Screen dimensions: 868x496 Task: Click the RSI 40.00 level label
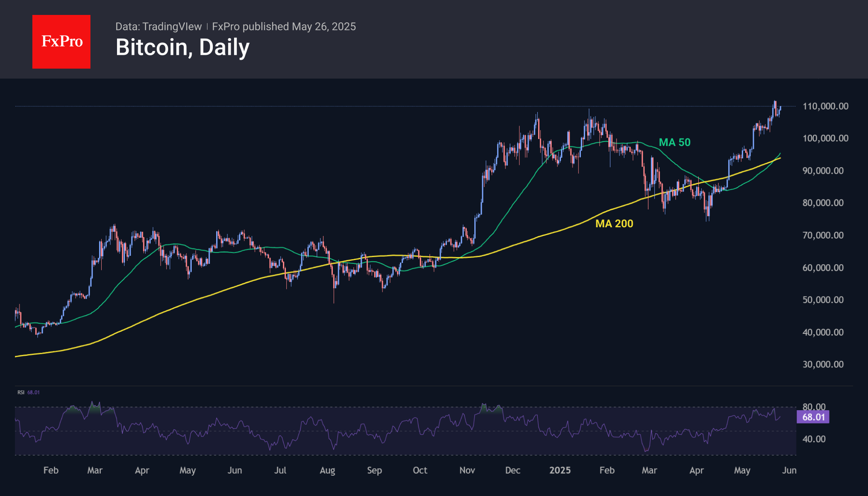coord(814,439)
